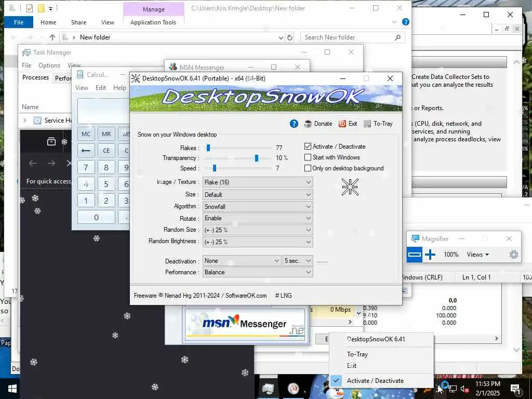Screen dimensions: 532x399
Task: Adjust the Transparency slider handle
Action: click(257, 158)
